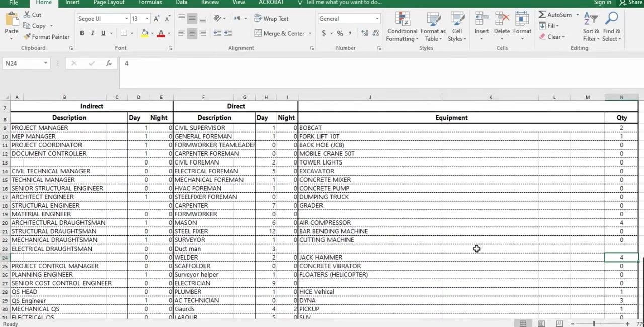This screenshot has height=327, width=644.
Task: Open the Insert ribbon tab
Action: tap(72, 3)
